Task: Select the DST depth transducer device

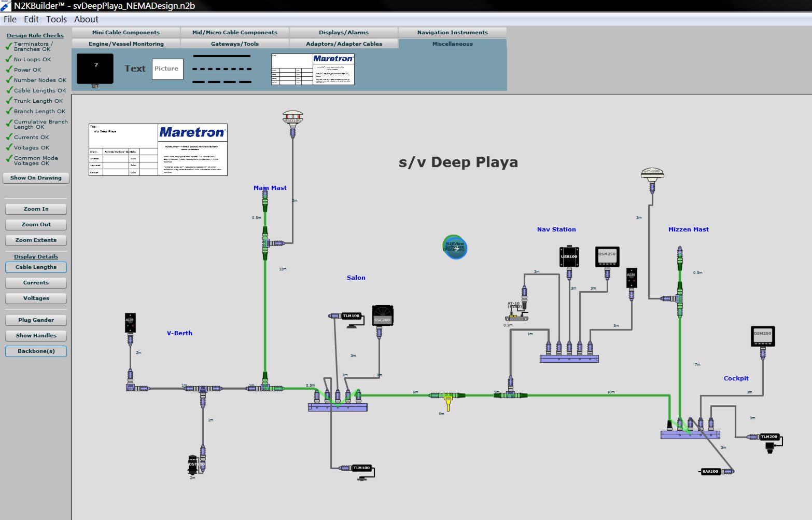Action: [193, 464]
